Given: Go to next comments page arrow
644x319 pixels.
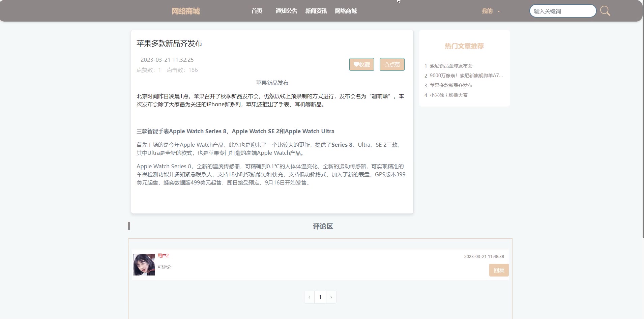Looking at the screenshot, I should [331, 297].
